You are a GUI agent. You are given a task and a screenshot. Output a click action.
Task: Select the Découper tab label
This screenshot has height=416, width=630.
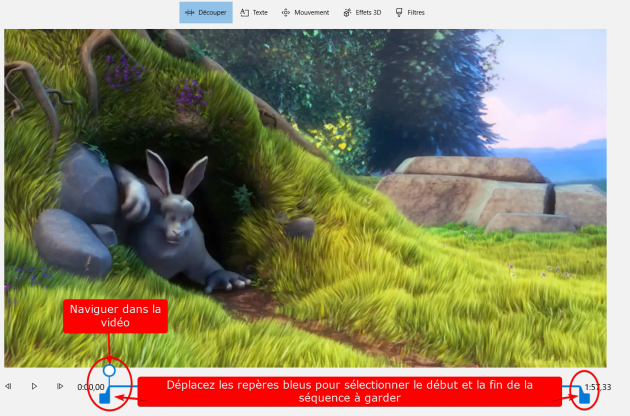pyautogui.click(x=213, y=13)
